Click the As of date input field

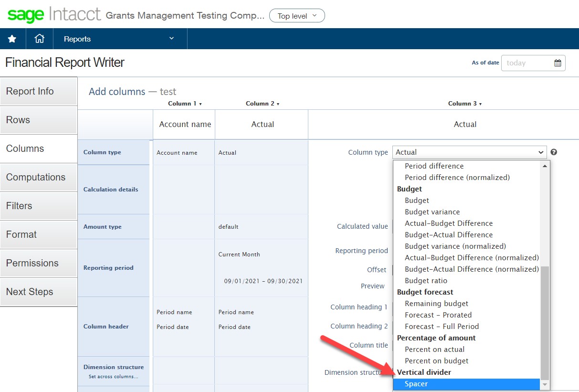click(526, 63)
